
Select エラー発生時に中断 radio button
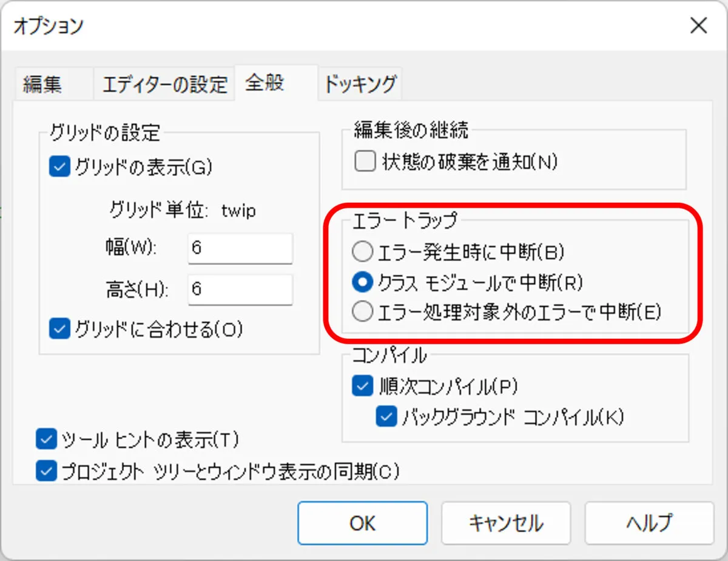[363, 251]
